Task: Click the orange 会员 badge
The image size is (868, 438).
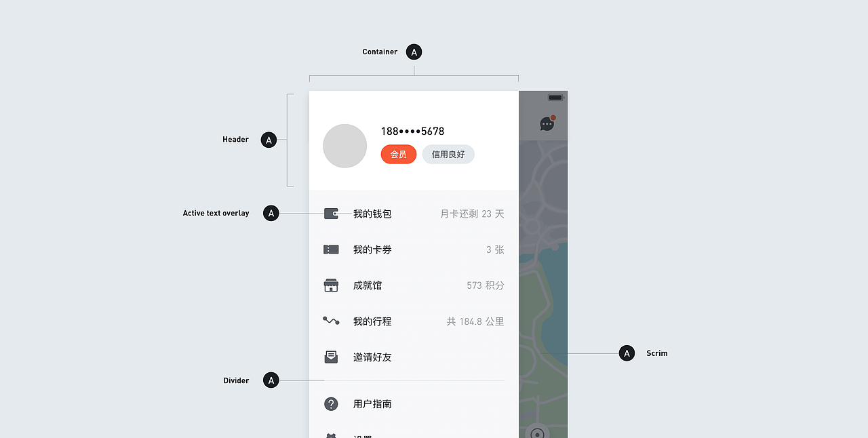Action: (398, 154)
